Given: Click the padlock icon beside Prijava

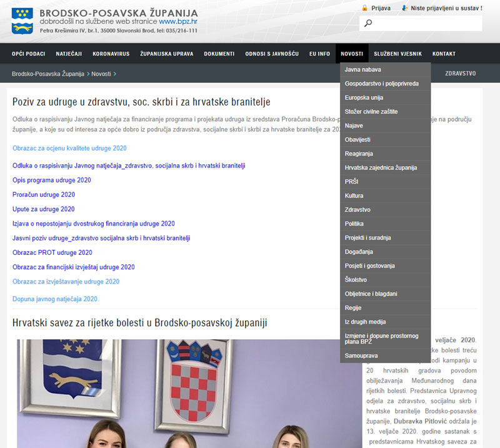Looking at the screenshot, I should [x=365, y=8].
